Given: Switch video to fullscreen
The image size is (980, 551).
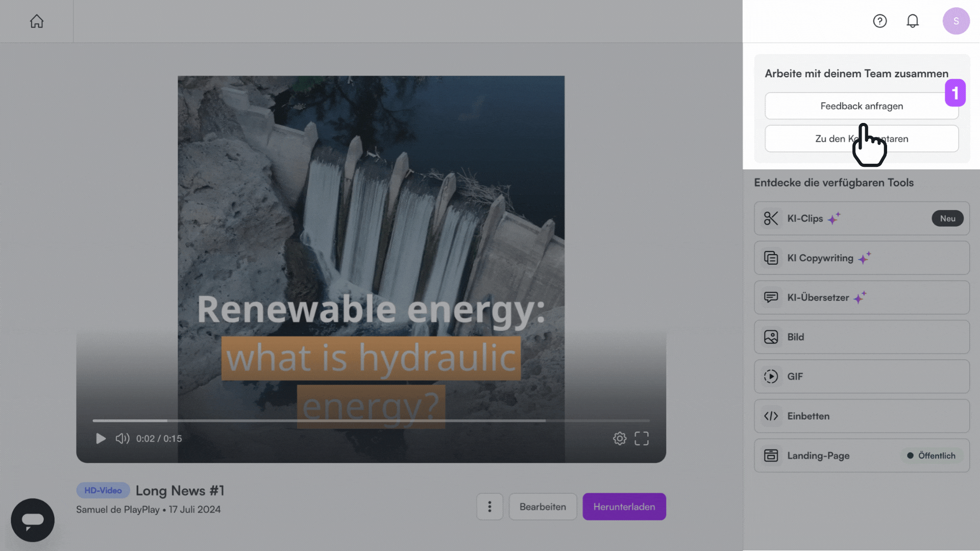Looking at the screenshot, I should [x=642, y=439].
